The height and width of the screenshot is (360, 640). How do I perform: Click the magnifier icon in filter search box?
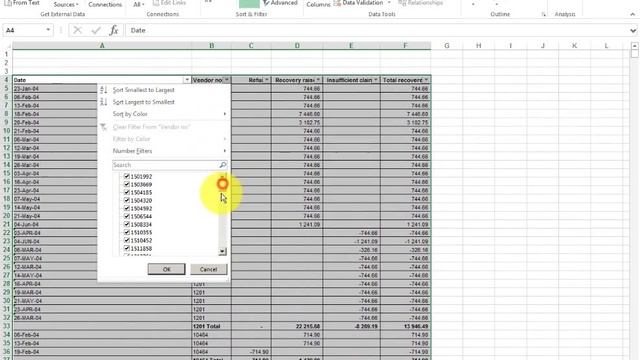click(x=222, y=165)
